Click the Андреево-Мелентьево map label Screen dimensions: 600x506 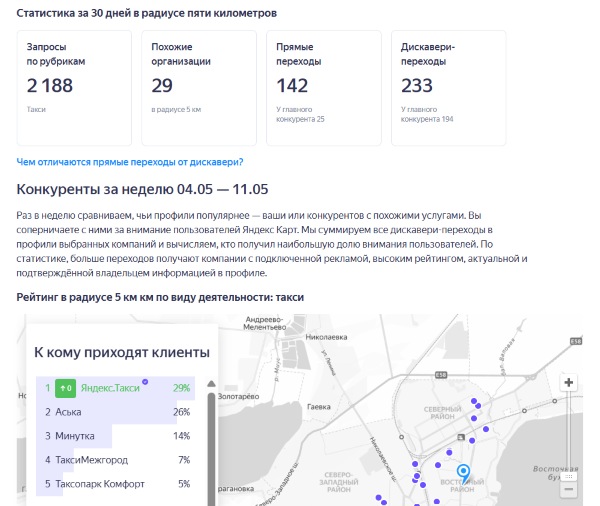point(264,323)
